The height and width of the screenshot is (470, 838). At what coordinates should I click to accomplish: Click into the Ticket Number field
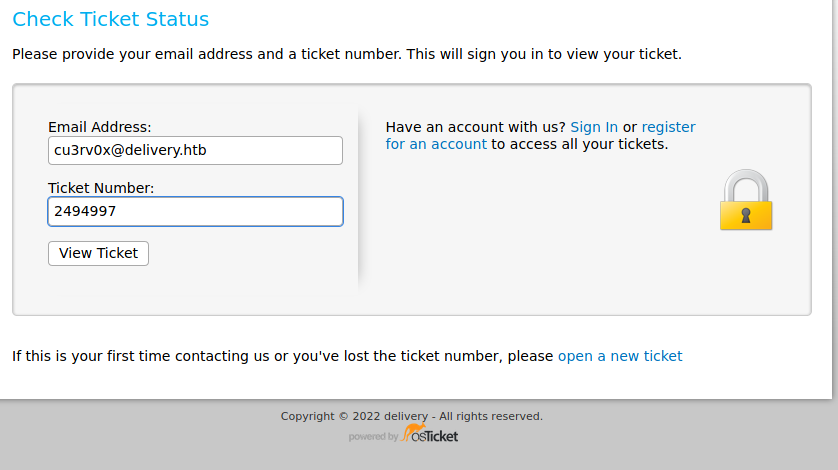point(195,211)
